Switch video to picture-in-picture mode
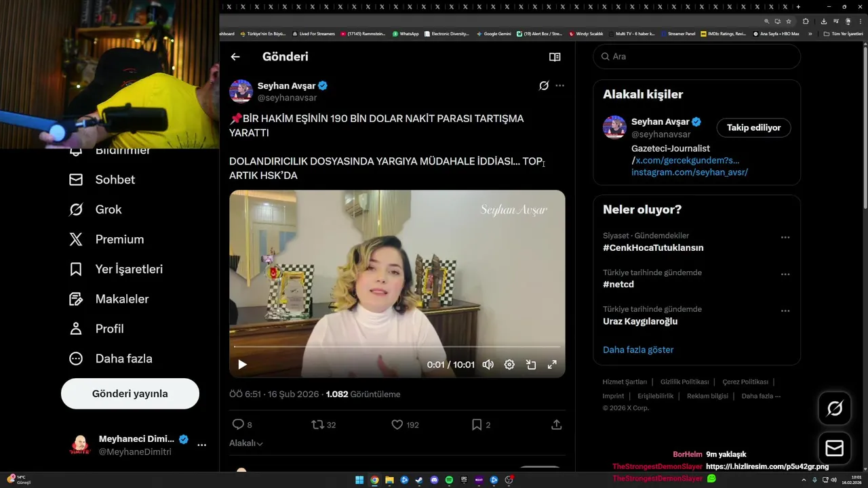Image resolution: width=868 pixels, height=488 pixels. tap(531, 365)
